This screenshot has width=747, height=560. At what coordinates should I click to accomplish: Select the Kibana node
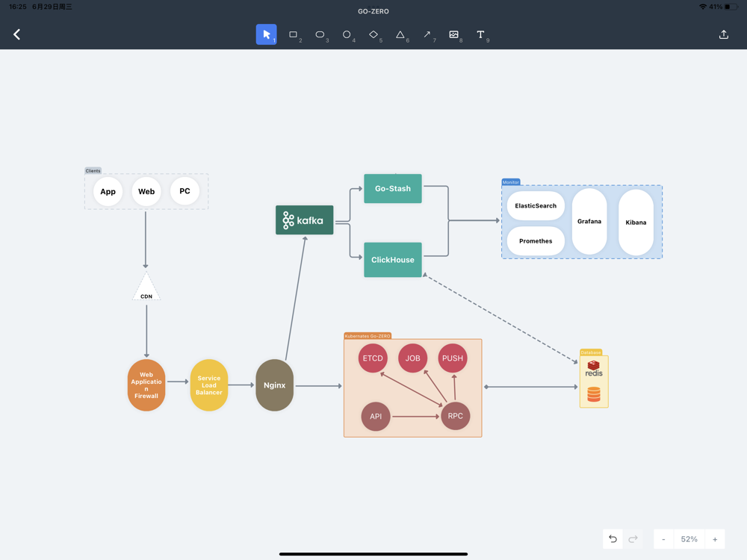click(x=636, y=223)
